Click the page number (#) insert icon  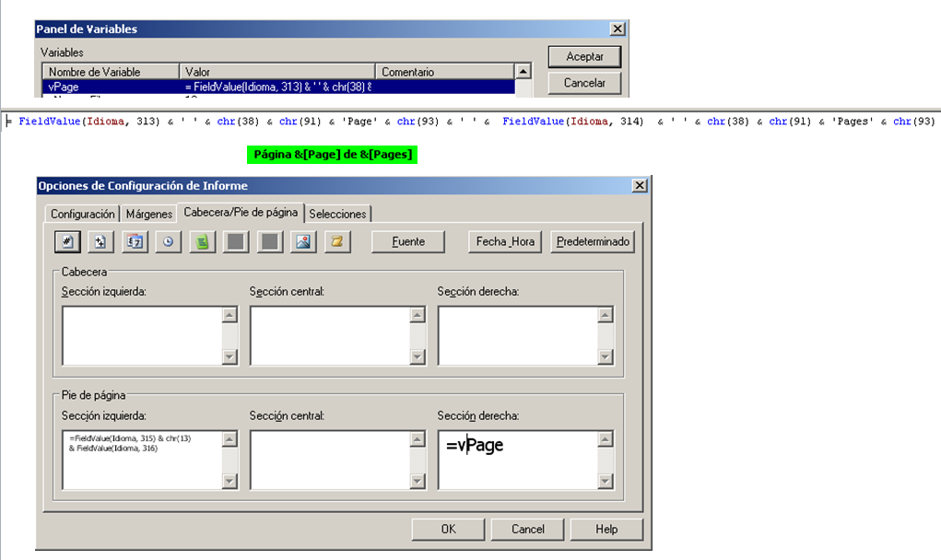pyautogui.click(x=67, y=241)
